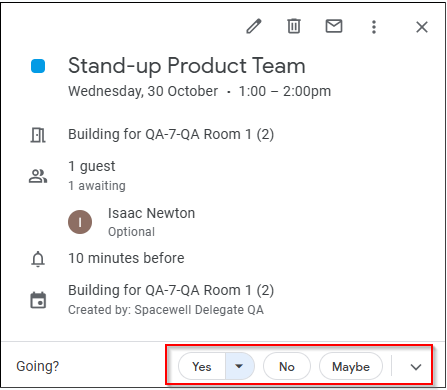Respond Yes to the invitation
The image size is (447, 390).
pos(202,366)
